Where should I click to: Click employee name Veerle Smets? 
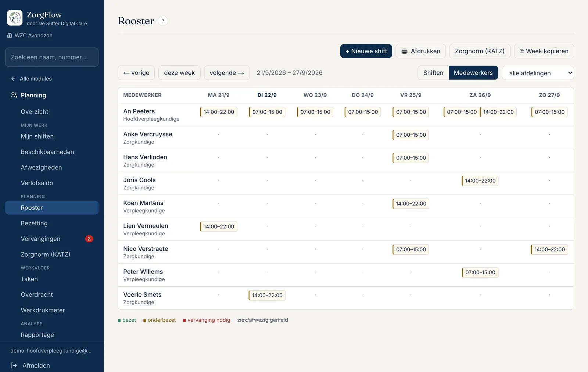142,295
